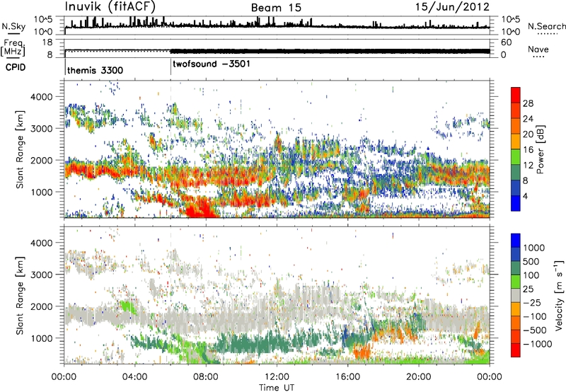Viewport: 566px width, 392px height.
Task: Click the "Nave" legend label
Action: tap(538, 49)
